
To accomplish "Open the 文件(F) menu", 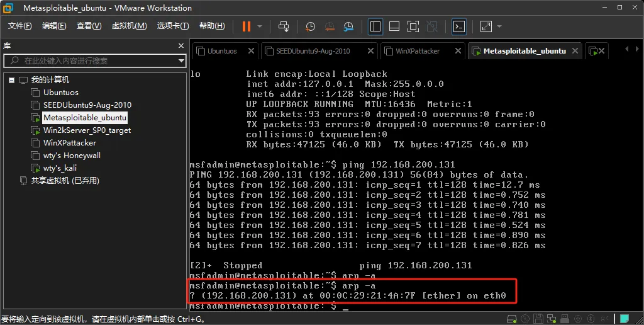I will pyautogui.click(x=19, y=25).
